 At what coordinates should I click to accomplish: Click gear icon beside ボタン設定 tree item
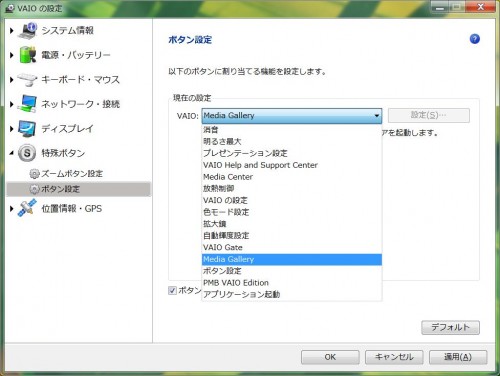[34, 189]
